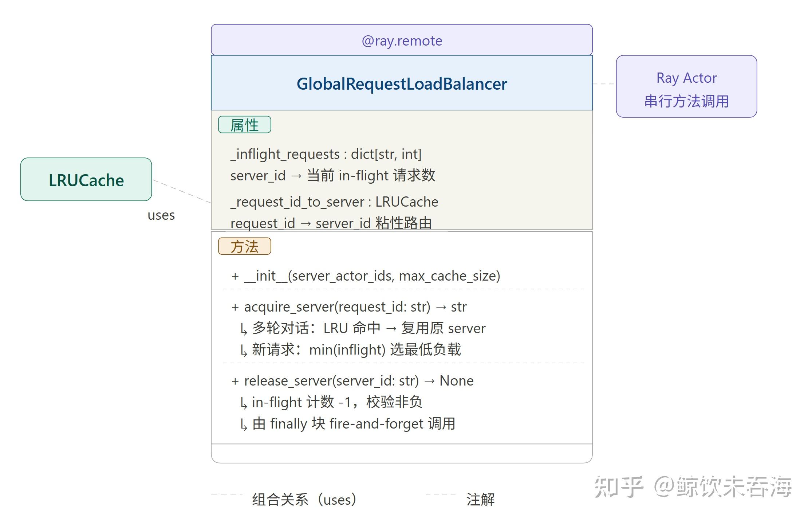Click the uses relationship label

tap(161, 215)
